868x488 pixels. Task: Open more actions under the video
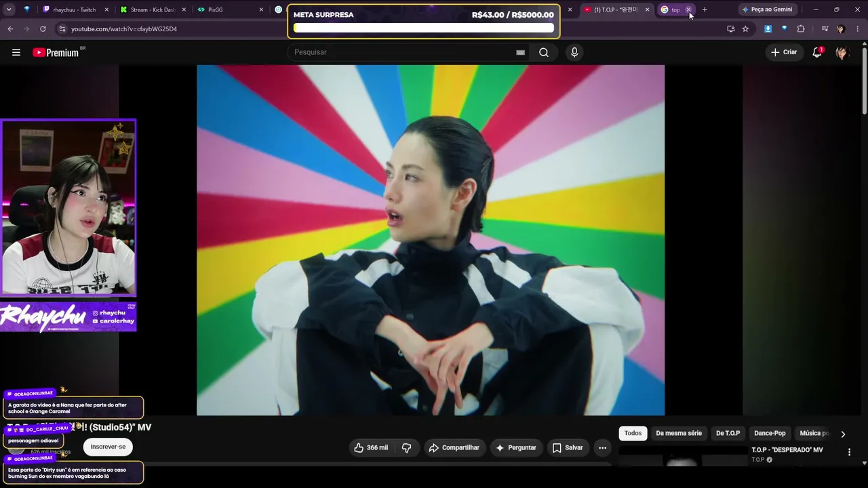[602, 447]
